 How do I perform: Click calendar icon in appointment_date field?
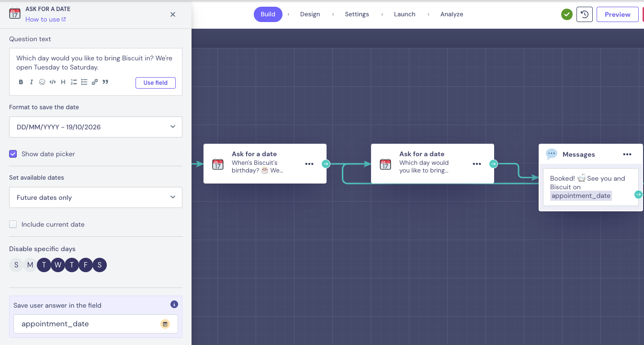[165, 324]
